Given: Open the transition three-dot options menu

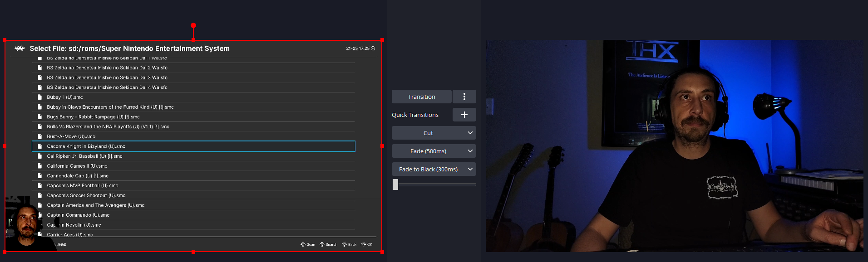Looking at the screenshot, I should pos(464,97).
